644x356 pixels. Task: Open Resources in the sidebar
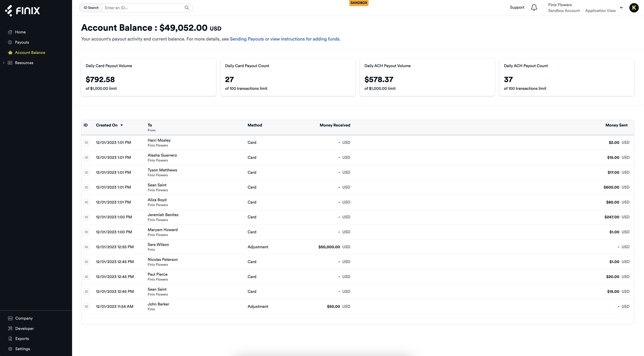click(x=24, y=63)
